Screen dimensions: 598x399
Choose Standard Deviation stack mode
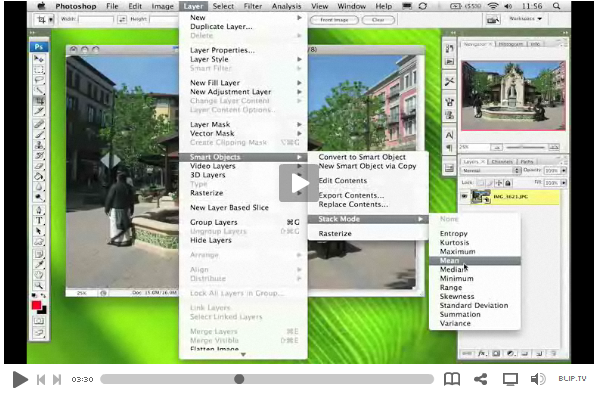(x=475, y=306)
